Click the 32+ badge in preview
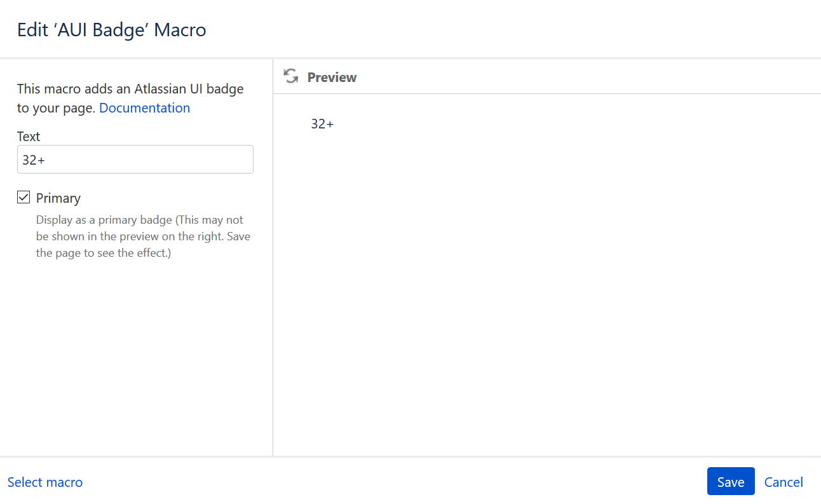 [322, 124]
